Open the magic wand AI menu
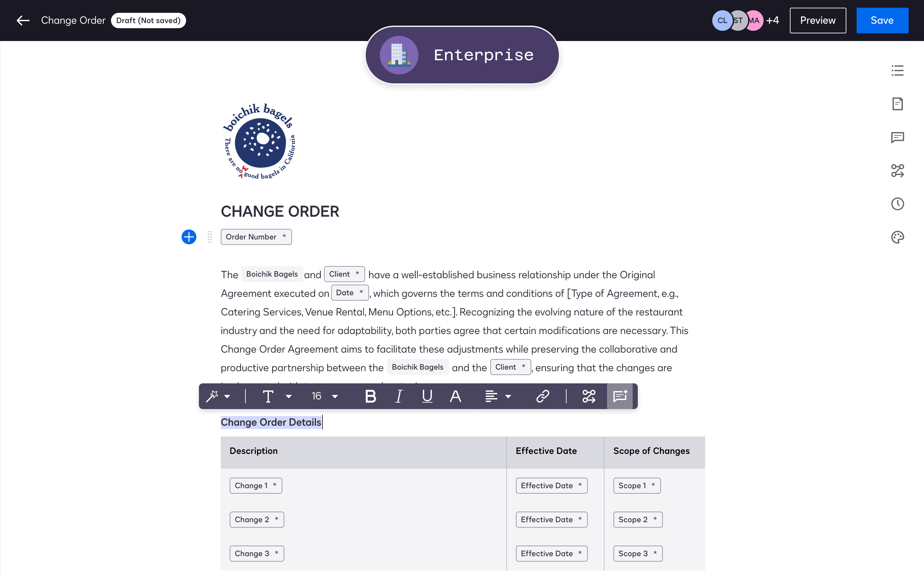 coord(218,396)
